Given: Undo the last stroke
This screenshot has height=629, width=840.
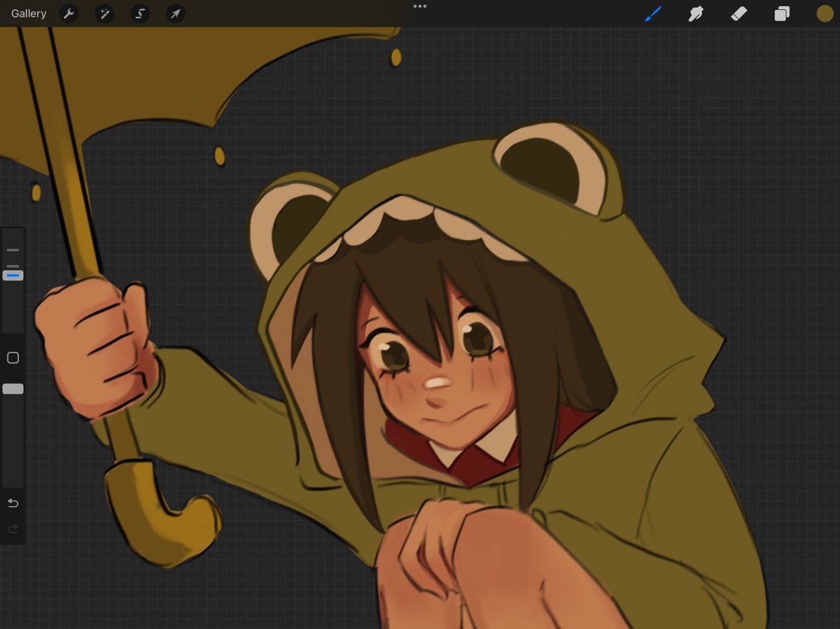Looking at the screenshot, I should click(13, 504).
